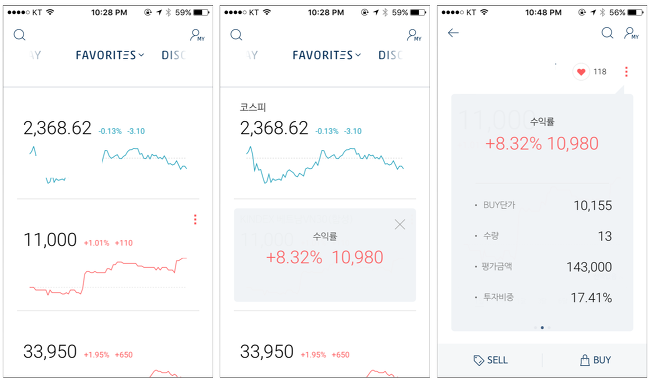Expand the FAVORITES dropdown in the middle screen
This screenshot has width=650, height=378.
327,55
